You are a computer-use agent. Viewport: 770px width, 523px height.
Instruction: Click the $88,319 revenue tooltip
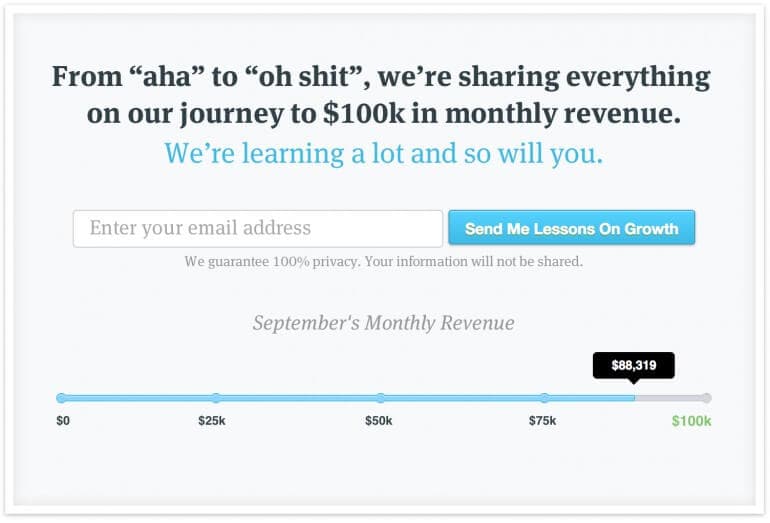[x=633, y=365]
